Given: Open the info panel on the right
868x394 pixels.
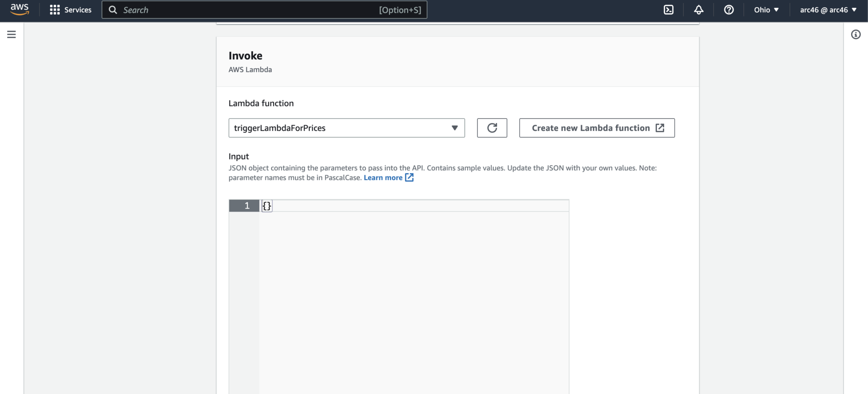Looking at the screenshot, I should (x=856, y=34).
